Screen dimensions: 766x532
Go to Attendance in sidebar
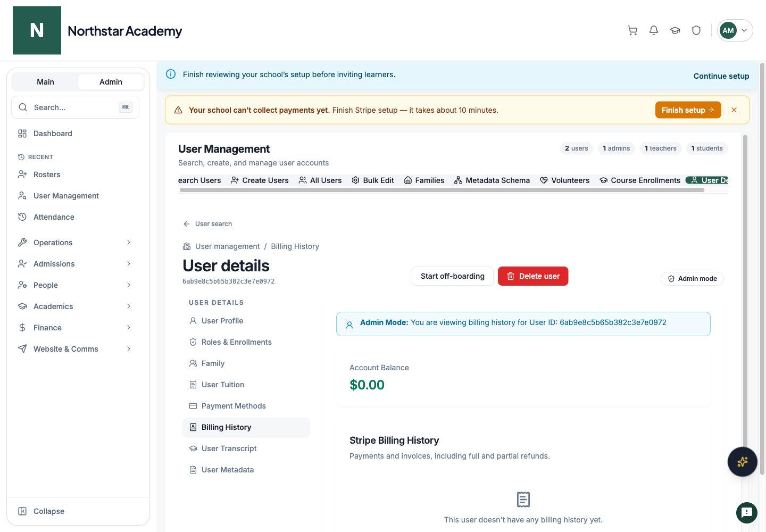(75, 217)
